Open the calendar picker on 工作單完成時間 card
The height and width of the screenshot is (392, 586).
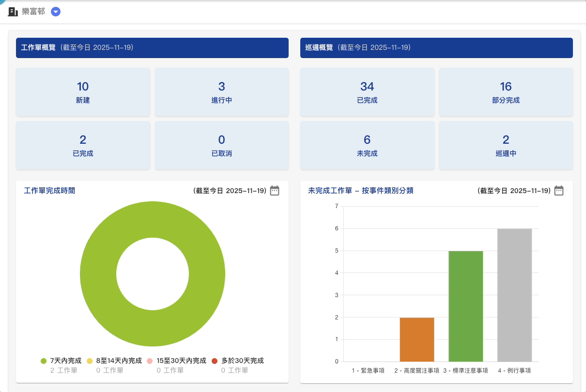coord(274,191)
